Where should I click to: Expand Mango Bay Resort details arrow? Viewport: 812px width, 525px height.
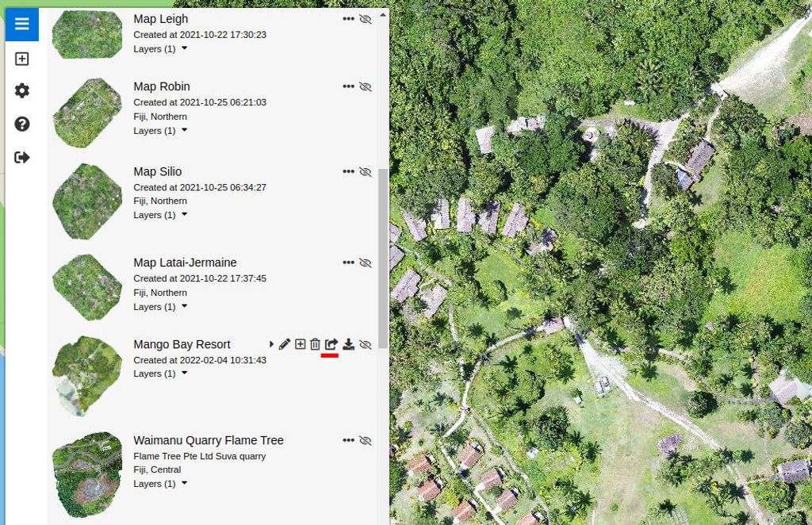coord(273,344)
